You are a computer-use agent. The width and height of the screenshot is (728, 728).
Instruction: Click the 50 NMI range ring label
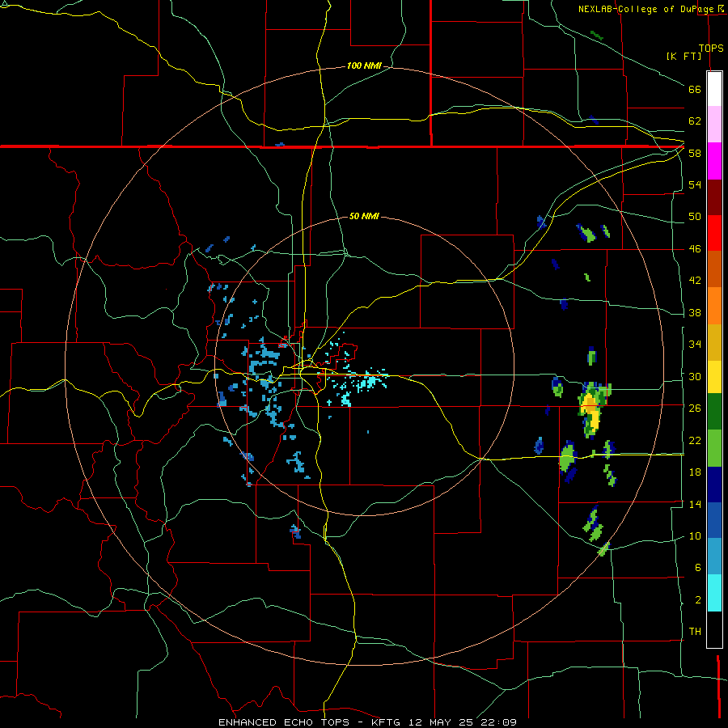tap(364, 216)
